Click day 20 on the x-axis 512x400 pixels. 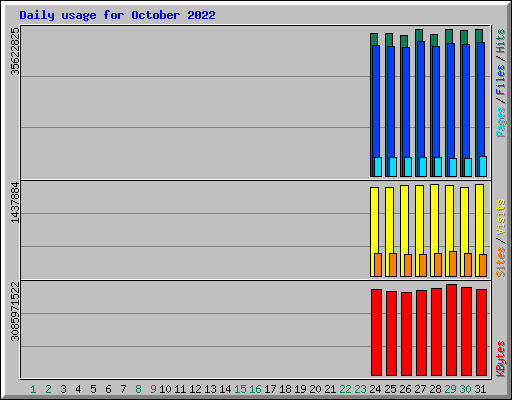315,389
